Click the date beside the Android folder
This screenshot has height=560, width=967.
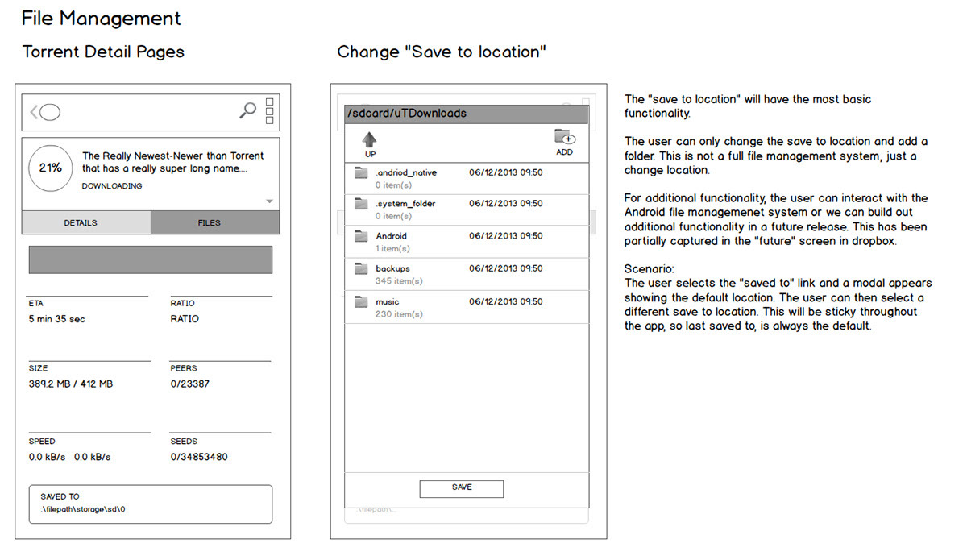tap(506, 236)
